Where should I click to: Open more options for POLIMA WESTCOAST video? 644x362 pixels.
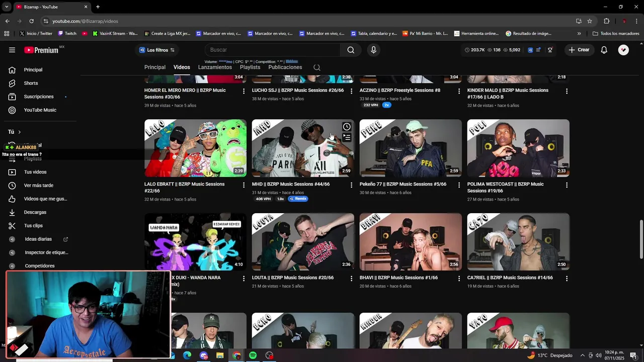567,185
